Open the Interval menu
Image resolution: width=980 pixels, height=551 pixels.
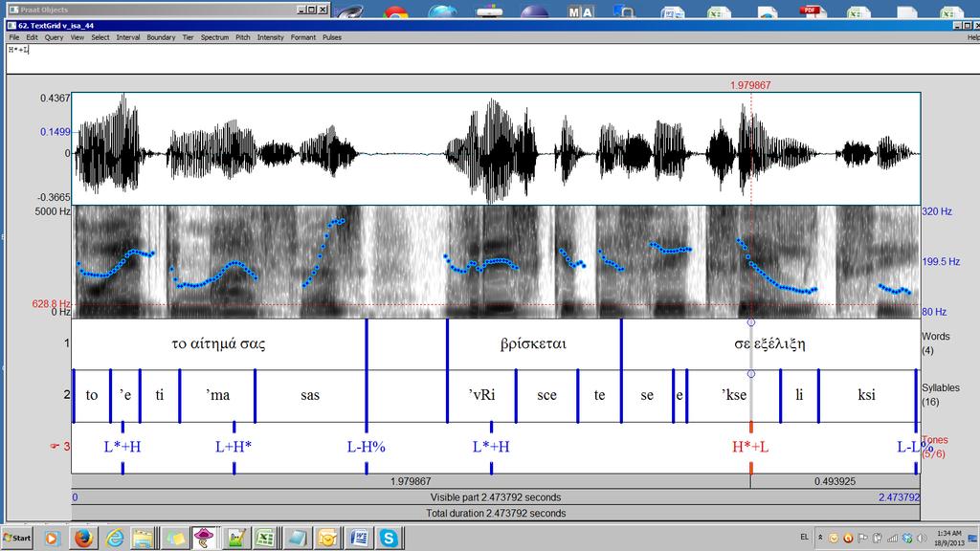(x=128, y=37)
